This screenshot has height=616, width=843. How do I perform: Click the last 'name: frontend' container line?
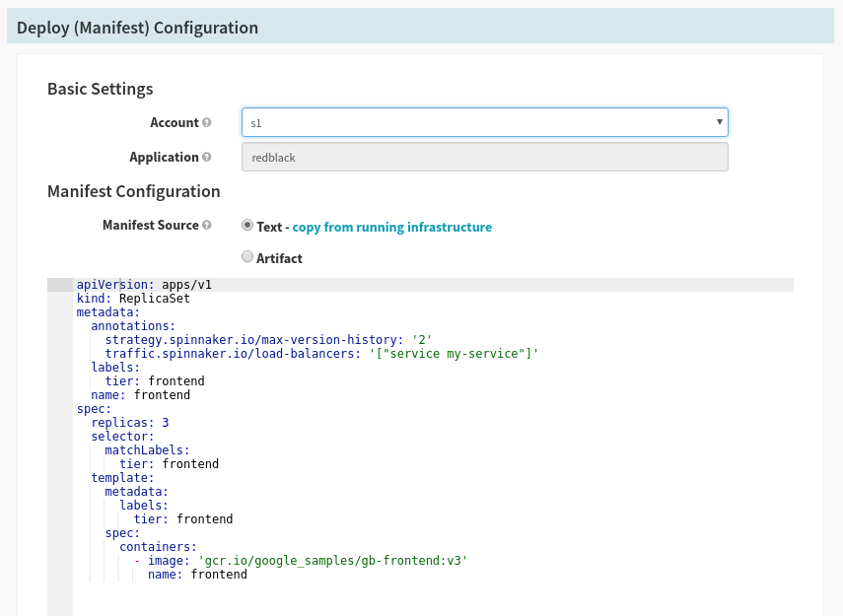pos(197,575)
